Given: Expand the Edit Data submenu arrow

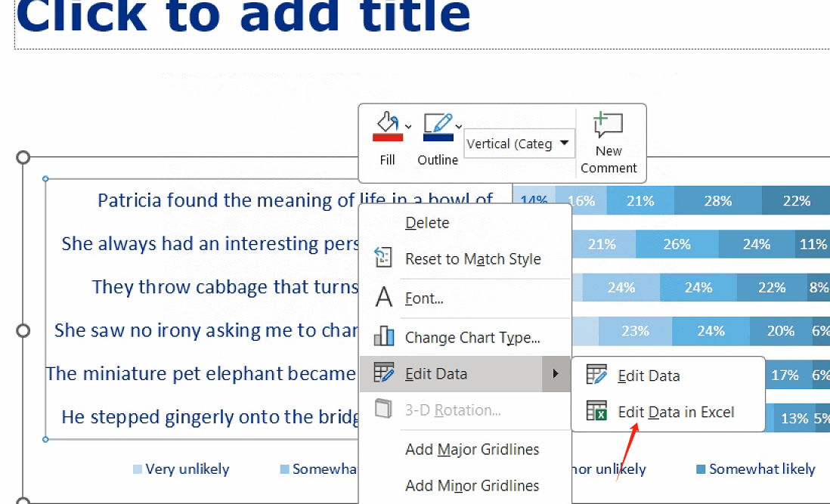Looking at the screenshot, I should click(x=556, y=373).
